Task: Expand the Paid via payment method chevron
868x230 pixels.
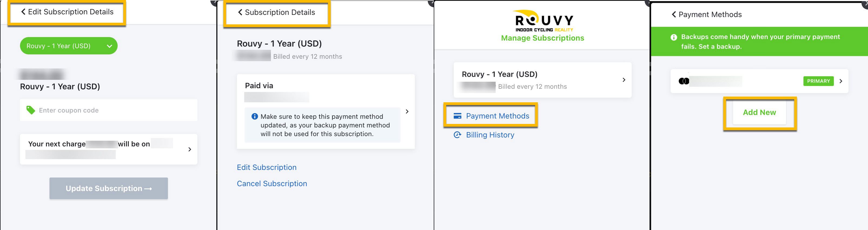Action: [x=407, y=112]
